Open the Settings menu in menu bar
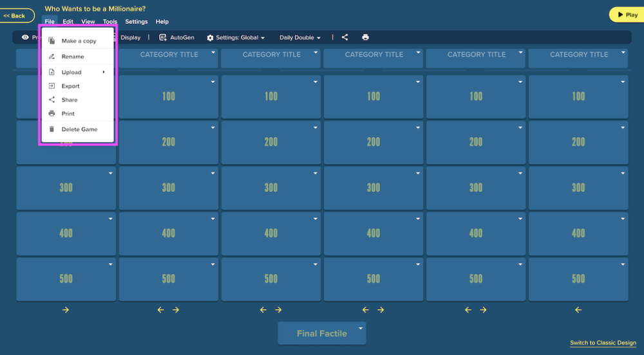Viewport: 644px width, 355px height. coord(137,21)
